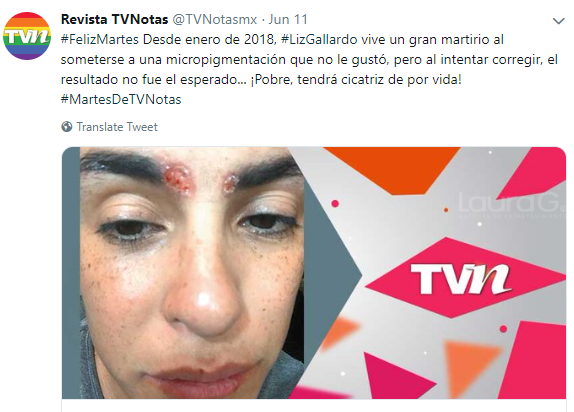Open the TVNotas rainbow profile avatar

[x=27, y=36]
